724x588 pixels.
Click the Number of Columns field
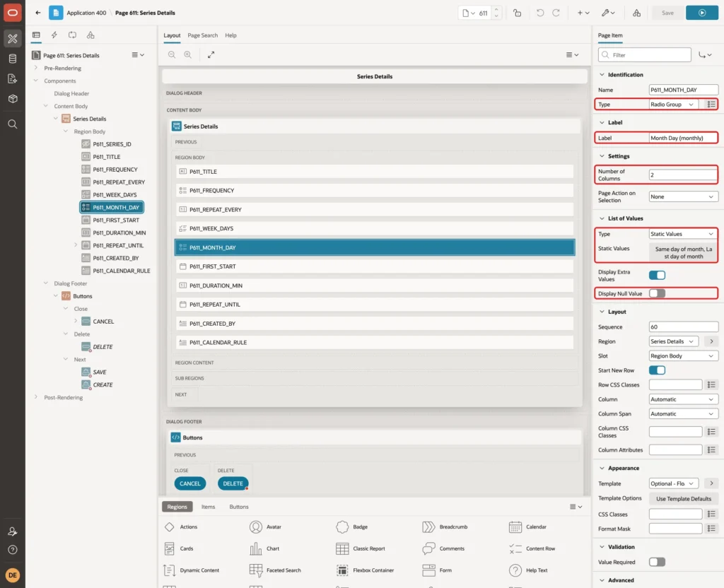click(684, 175)
